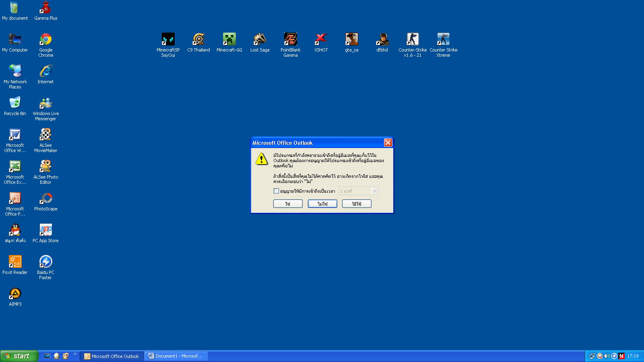The width and height of the screenshot is (644, 362).
Task: Select the XSHOT game icon
Action: coord(321,42)
